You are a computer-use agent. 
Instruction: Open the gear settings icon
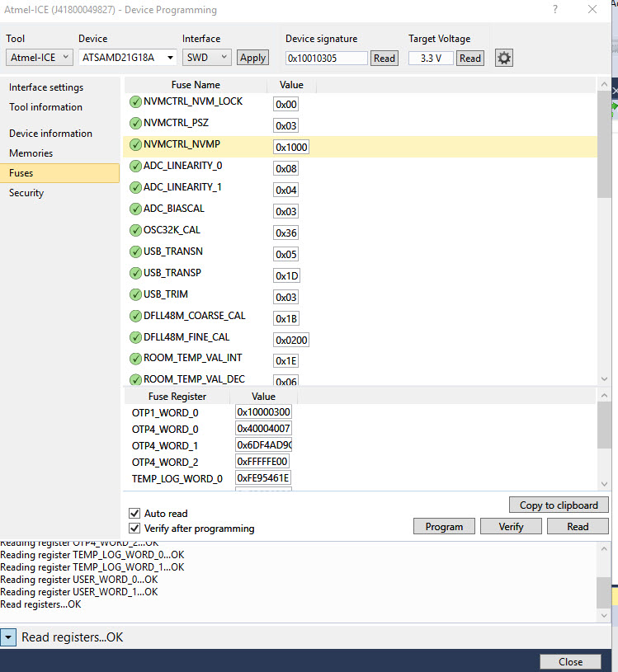click(x=504, y=58)
